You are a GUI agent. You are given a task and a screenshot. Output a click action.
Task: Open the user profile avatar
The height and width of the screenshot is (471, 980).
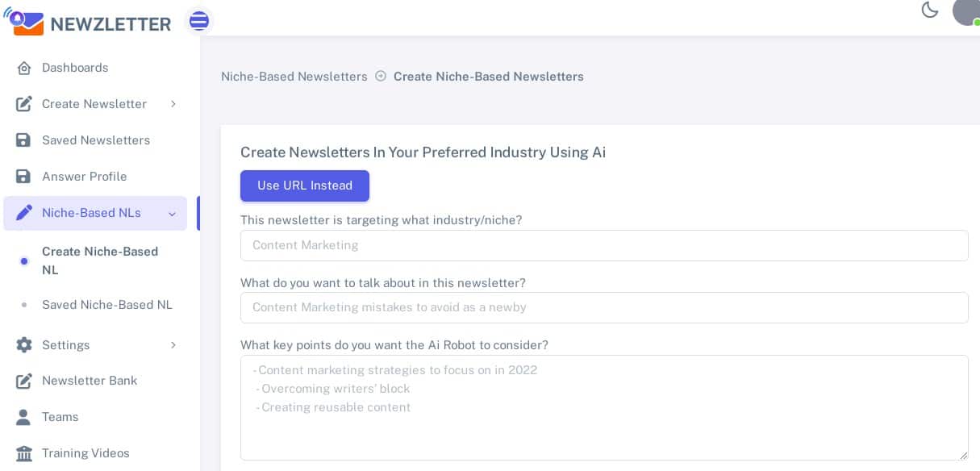coord(965,11)
